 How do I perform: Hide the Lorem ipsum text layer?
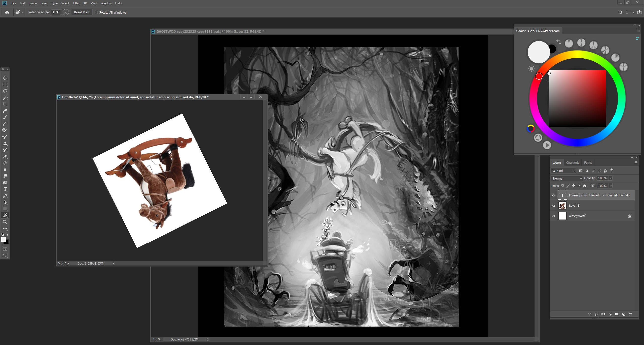point(554,195)
